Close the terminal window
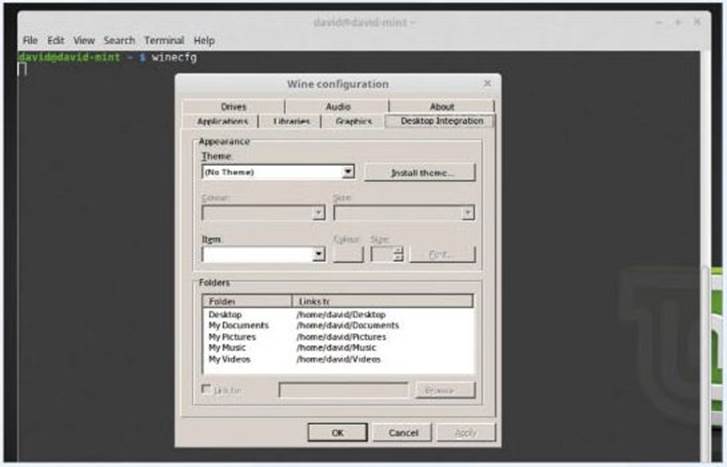 click(697, 21)
